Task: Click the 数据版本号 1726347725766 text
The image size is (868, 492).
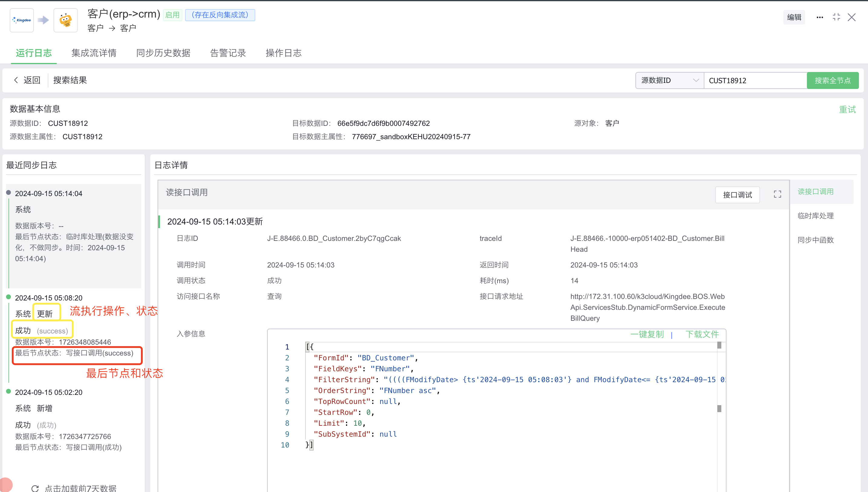Action: 63,436
